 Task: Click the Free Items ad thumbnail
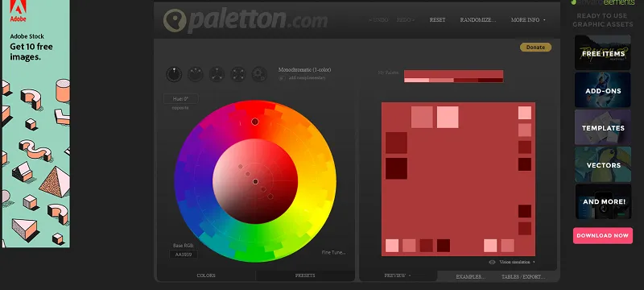coord(602,52)
